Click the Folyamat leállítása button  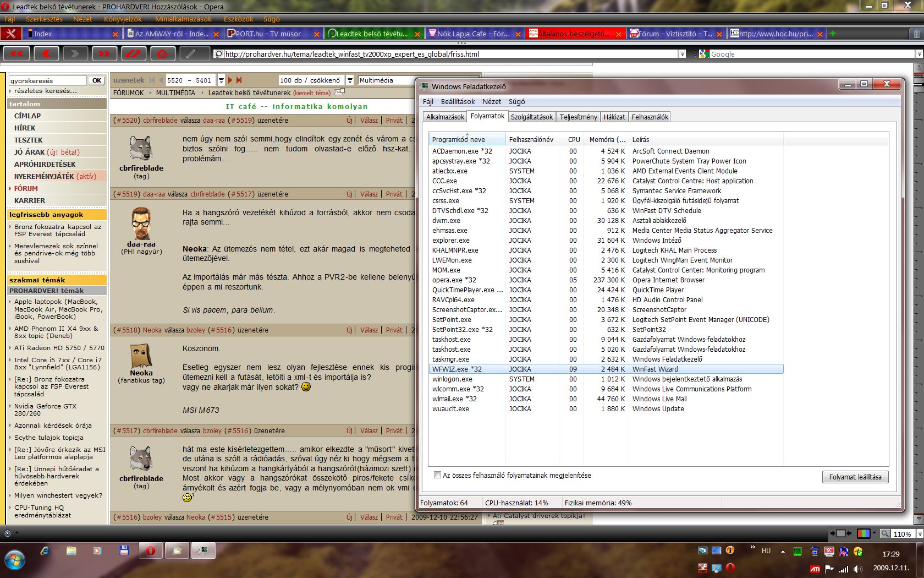855,477
